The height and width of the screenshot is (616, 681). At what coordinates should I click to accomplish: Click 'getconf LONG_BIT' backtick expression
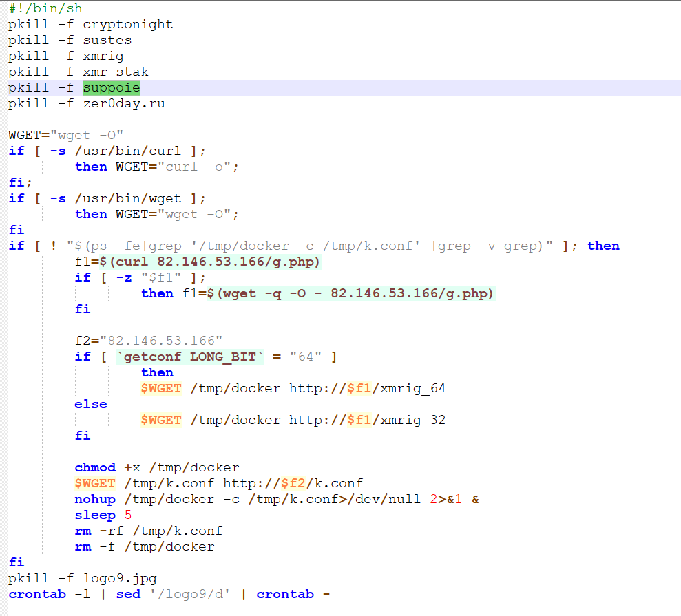tap(190, 357)
